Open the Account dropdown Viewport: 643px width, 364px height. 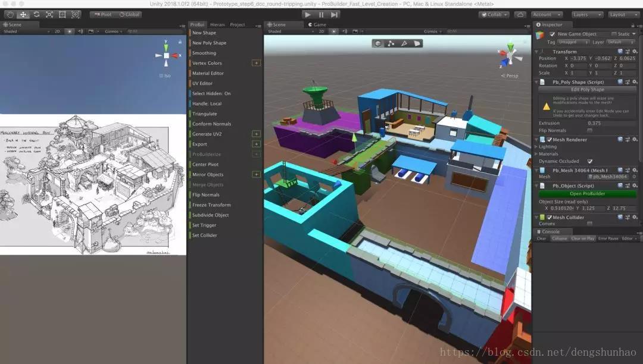coord(547,15)
